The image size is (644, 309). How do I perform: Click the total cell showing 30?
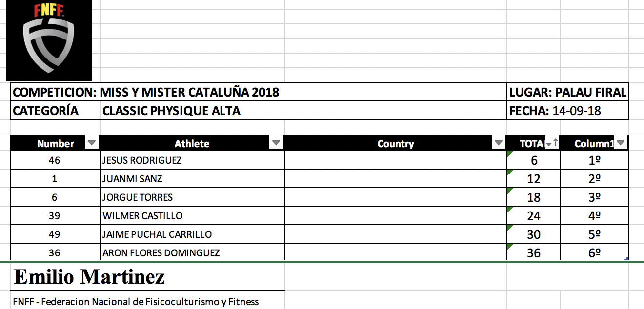(x=534, y=234)
